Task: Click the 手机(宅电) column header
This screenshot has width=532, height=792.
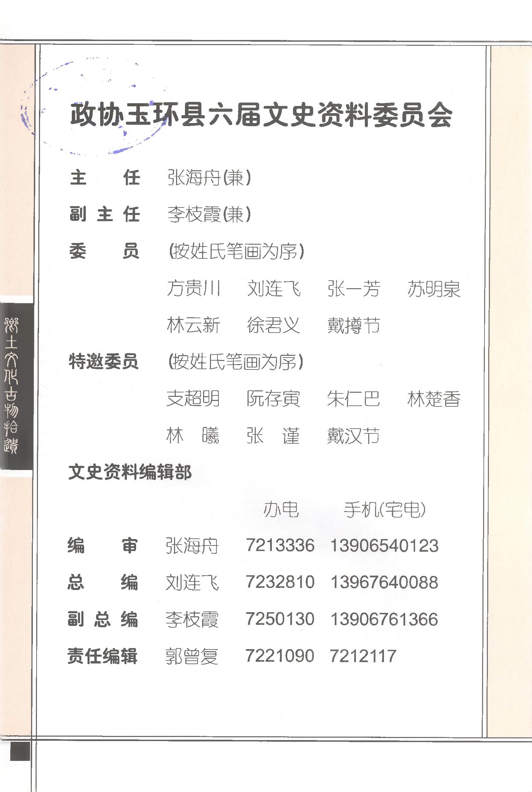Action: point(385,510)
